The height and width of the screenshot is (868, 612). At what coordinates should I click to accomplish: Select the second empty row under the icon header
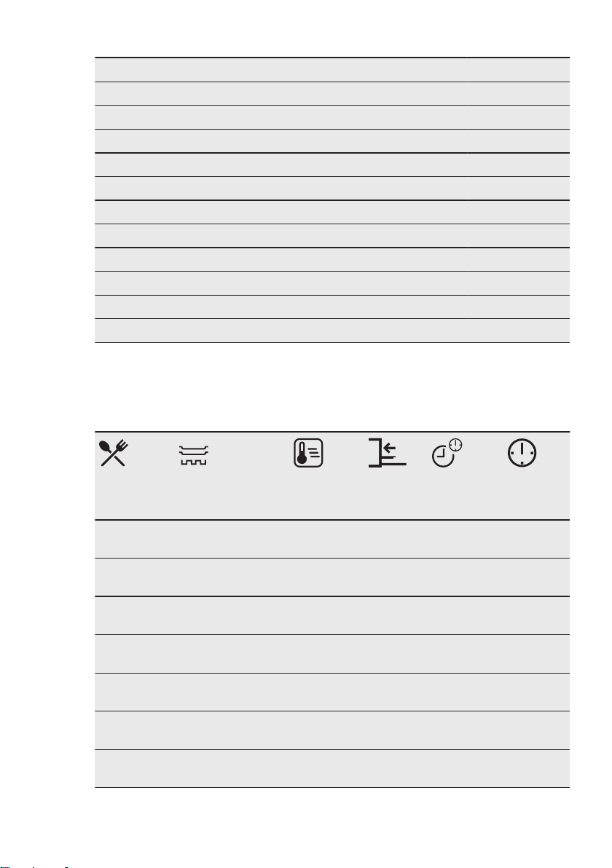[x=331, y=577]
